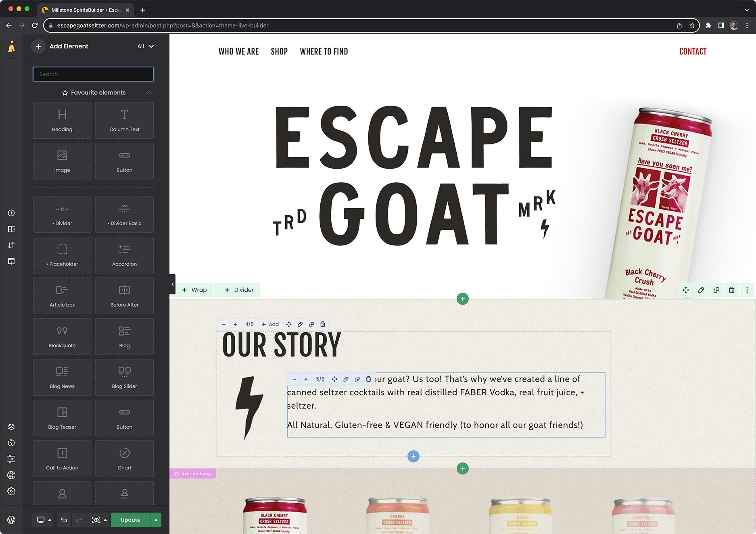Click Add in the 4/5 column toolbar
The width and height of the screenshot is (756, 534).
pyautogui.click(x=270, y=324)
